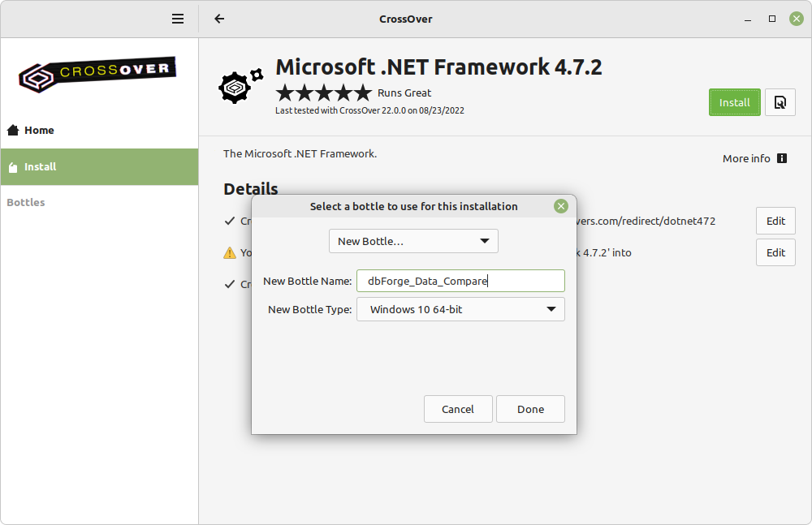812x525 pixels.
Task: Click the More info icon
Action: point(782,158)
